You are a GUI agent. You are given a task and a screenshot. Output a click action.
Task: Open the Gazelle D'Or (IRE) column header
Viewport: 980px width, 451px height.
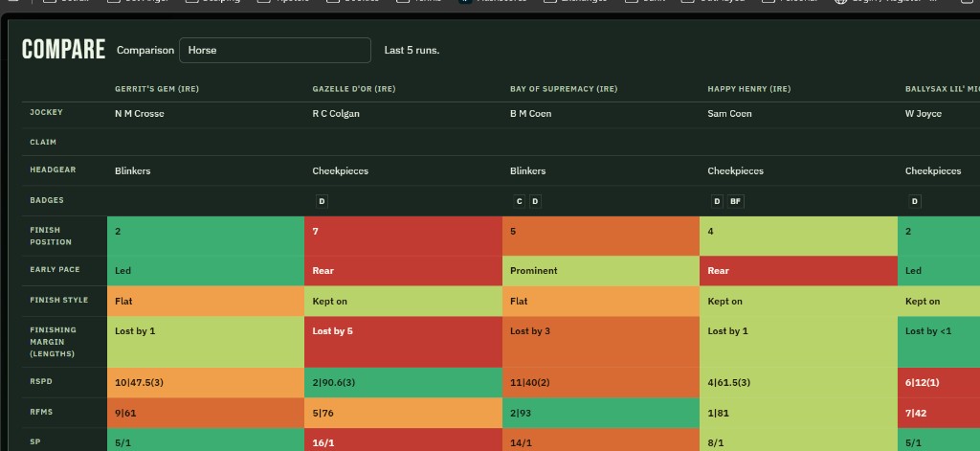tap(354, 89)
